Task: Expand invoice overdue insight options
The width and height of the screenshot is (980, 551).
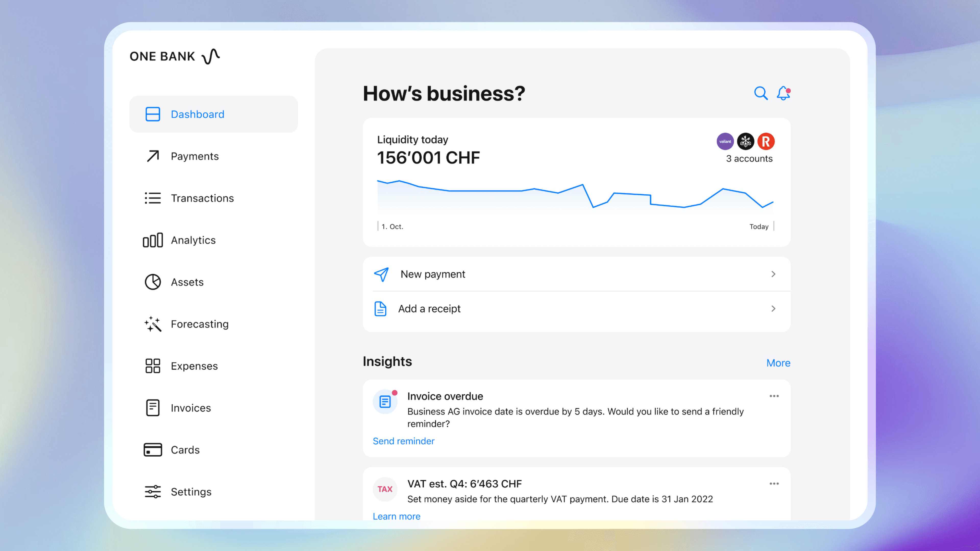Action: [x=774, y=396]
